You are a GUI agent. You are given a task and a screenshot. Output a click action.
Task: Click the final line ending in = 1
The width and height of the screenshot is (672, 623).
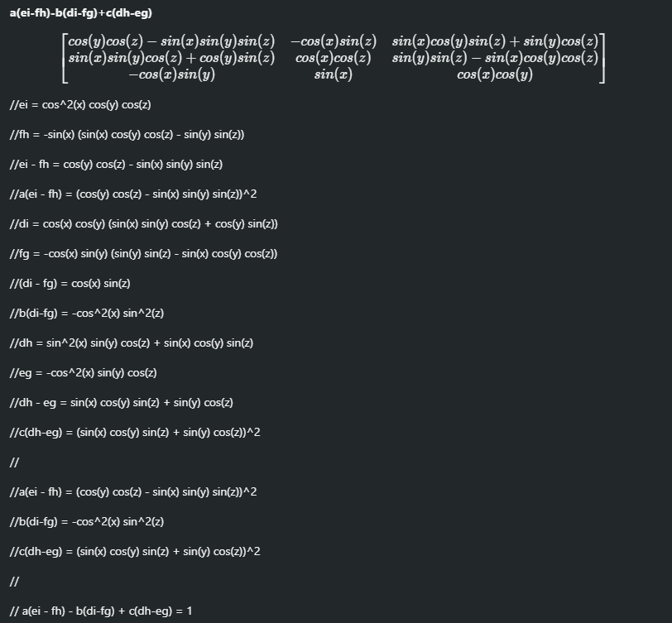[x=101, y=611]
